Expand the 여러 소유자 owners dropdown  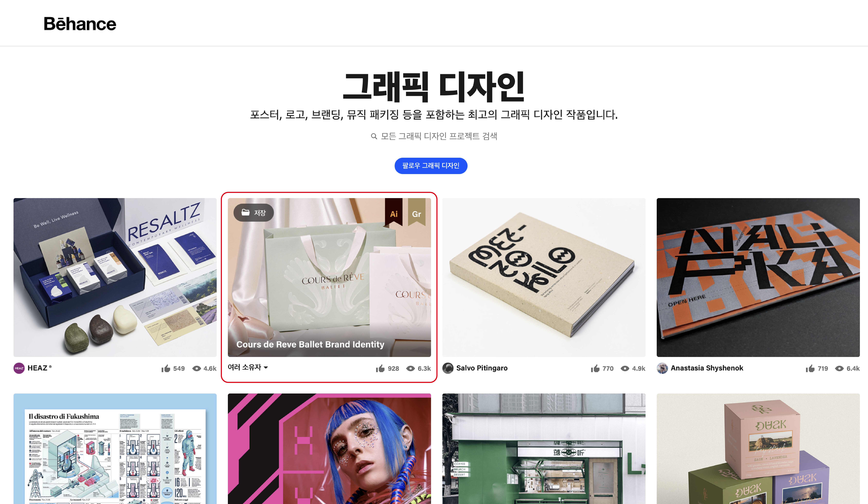point(248,368)
